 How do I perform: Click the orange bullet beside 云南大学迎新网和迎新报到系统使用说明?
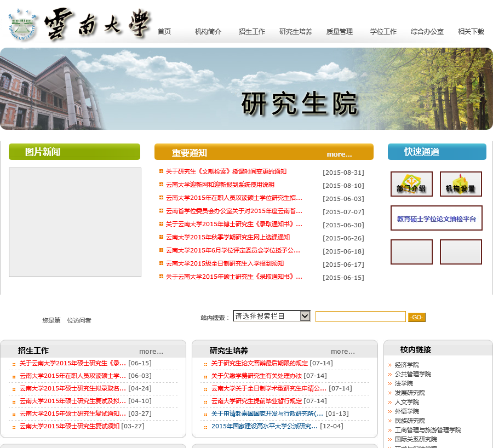click(161, 184)
